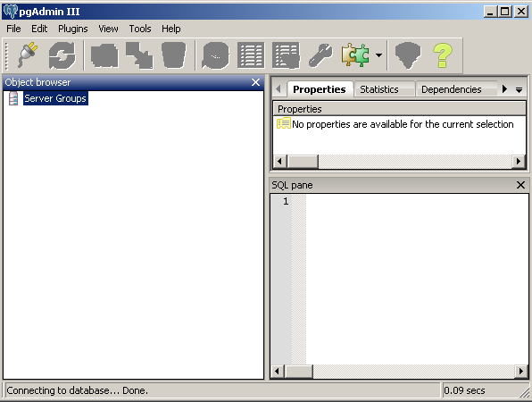Switch to the Dependencies tab
Image resolution: width=532 pixels, height=402 pixels.
(452, 89)
